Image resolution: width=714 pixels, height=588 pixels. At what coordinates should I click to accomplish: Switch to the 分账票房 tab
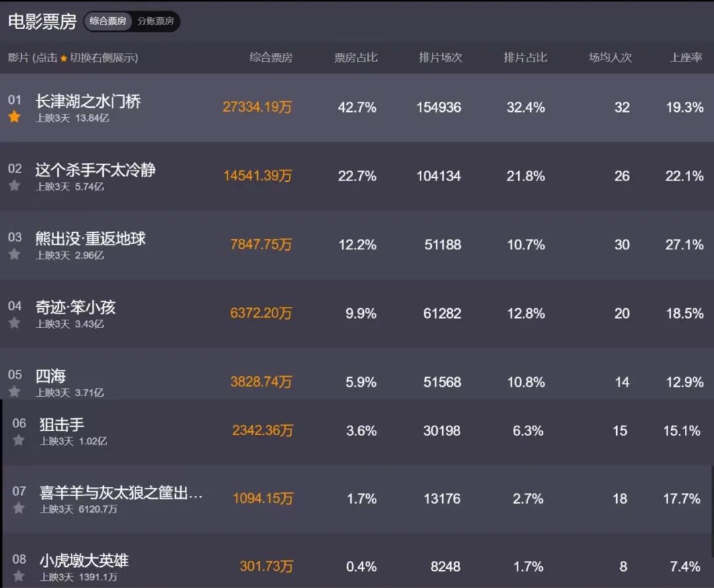pos(155,21)
